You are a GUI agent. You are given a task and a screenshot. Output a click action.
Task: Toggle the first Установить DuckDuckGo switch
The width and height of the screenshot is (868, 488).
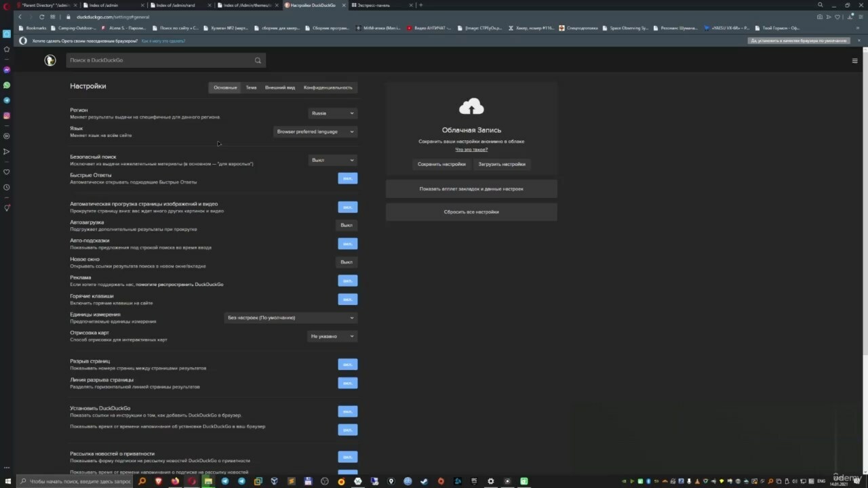pyautogui.click(x=347, y=411)
